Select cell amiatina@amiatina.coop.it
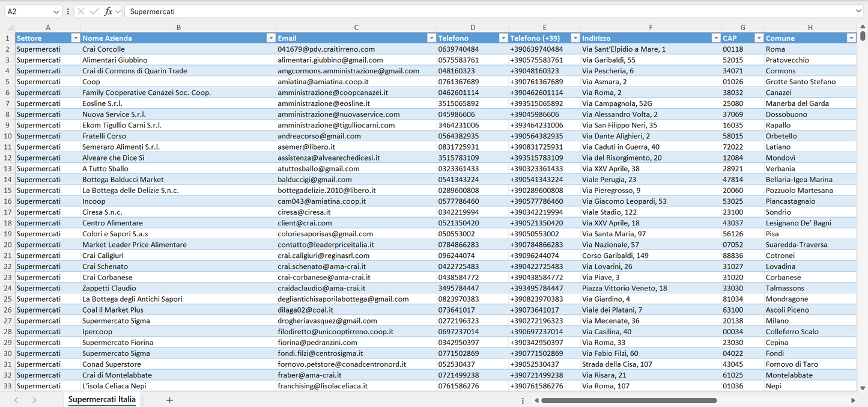This screenshot has height=407, width=868. point(356,82)
